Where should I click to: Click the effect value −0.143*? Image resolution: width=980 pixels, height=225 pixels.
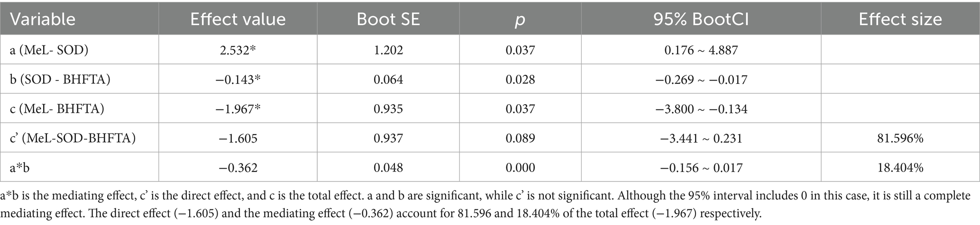tap(238, 79)
